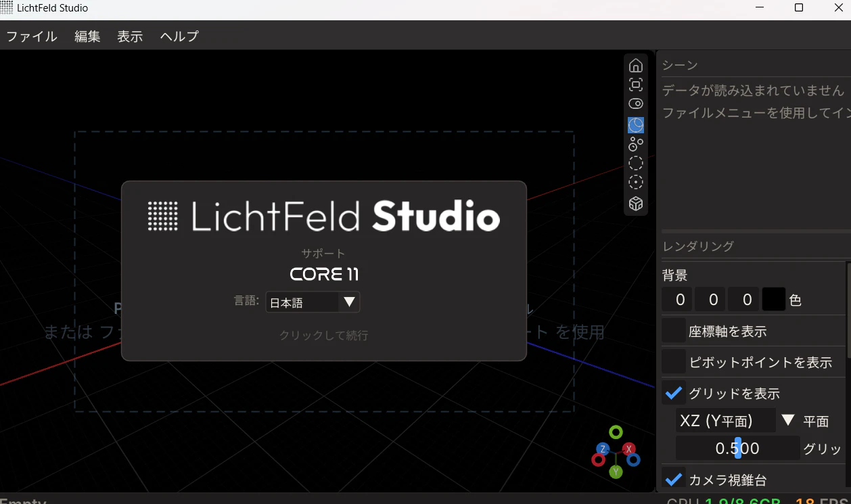
Task: Click the レンダリング panel header
Action: pos(697,246)
